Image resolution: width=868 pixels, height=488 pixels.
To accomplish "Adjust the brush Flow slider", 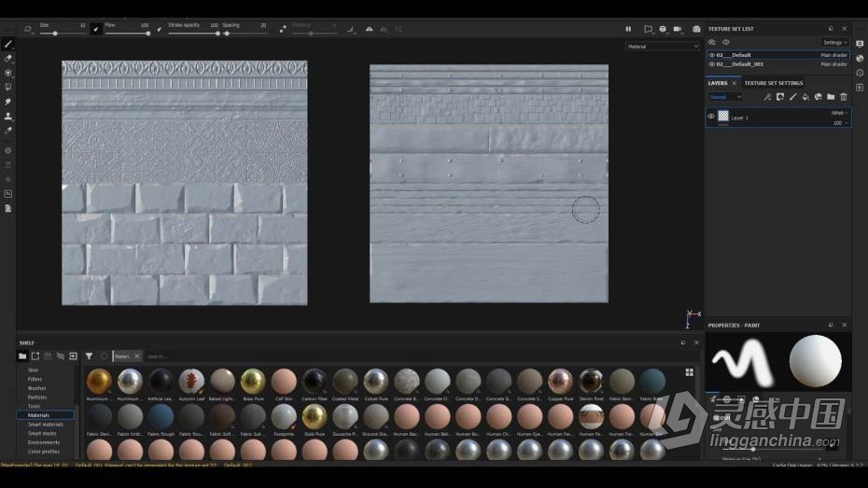I will [x=127, y=34].
